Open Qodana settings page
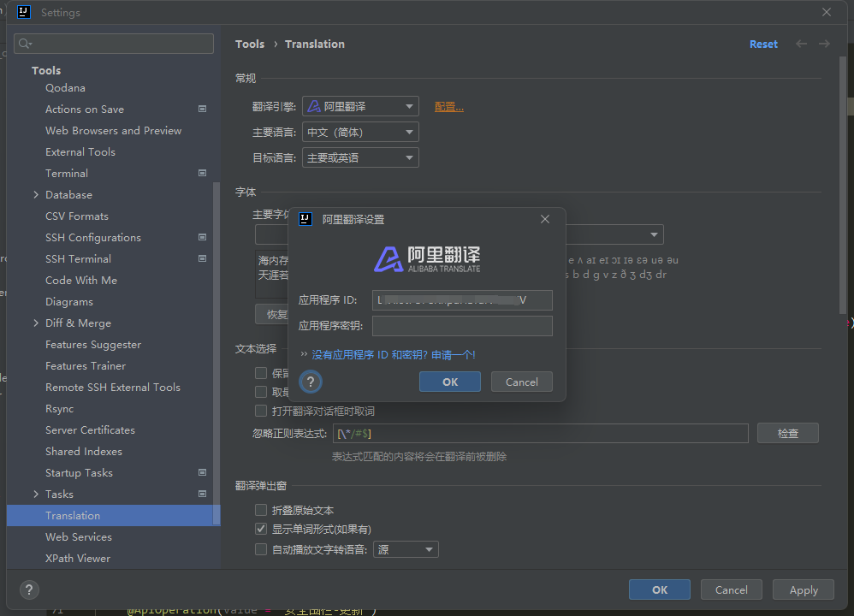Image resolution: width=854 pixels, height=616 pixels. coord(65,87)
